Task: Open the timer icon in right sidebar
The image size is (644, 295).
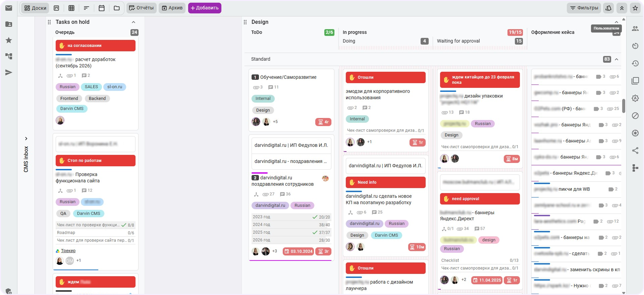Action: pyautogui.click(x=635, y=46)
